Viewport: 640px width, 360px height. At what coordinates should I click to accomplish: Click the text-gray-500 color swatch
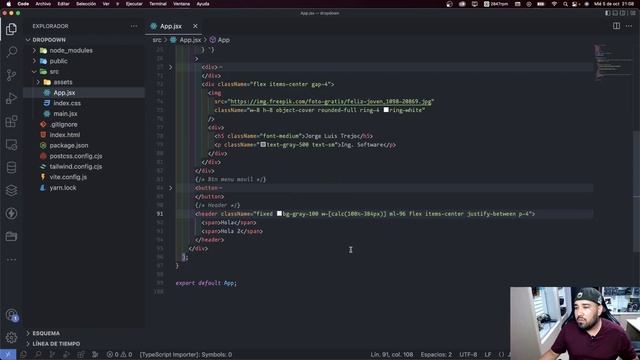(263, 144)
